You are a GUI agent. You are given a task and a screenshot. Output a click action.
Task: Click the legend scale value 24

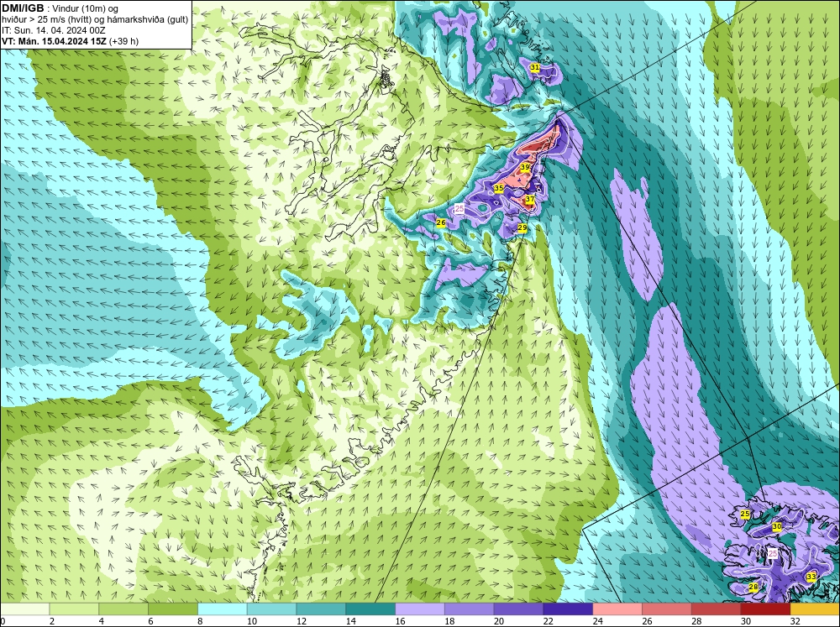[597, 621]
